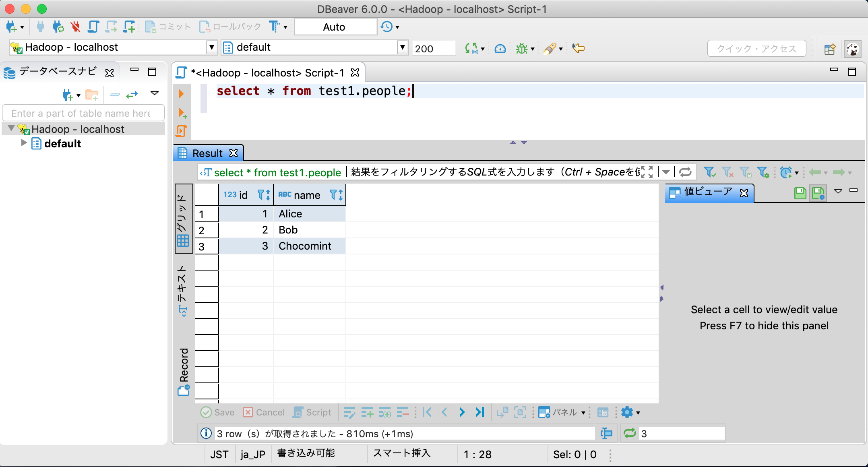Select the Alice cell
The height and width of the screenshot is (467, 868).
[x=309, y=214]
